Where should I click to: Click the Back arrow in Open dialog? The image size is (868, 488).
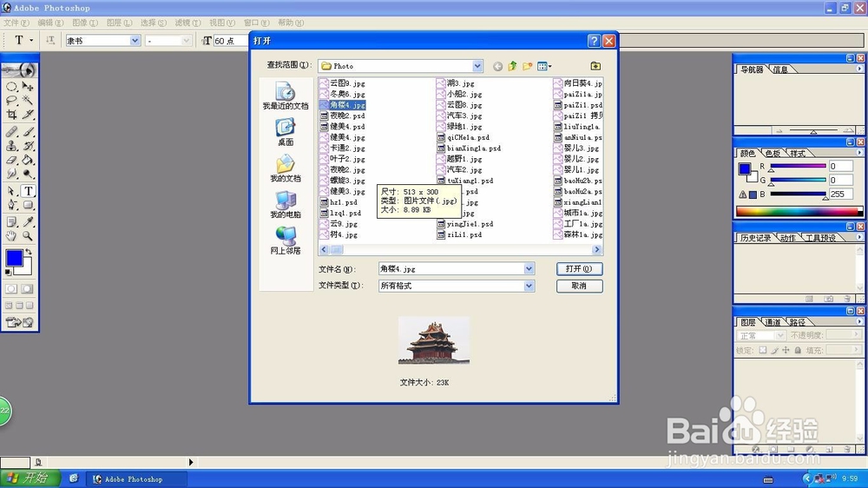[x=497, y=66]
